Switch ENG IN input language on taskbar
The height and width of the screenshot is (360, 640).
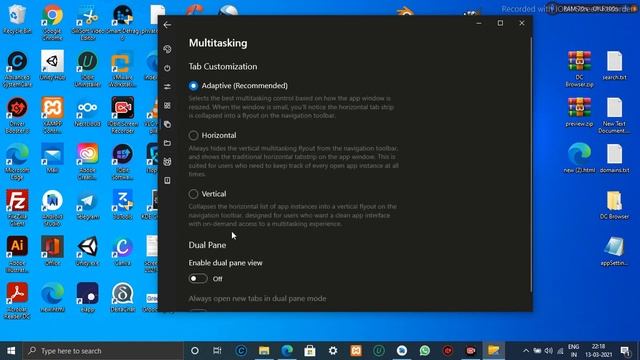(573, 351)
